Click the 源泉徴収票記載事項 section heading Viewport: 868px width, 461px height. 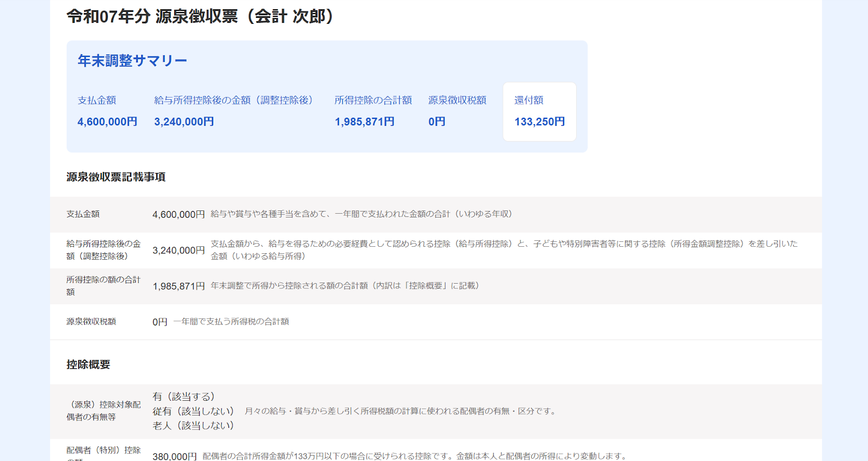pos(116,177)
